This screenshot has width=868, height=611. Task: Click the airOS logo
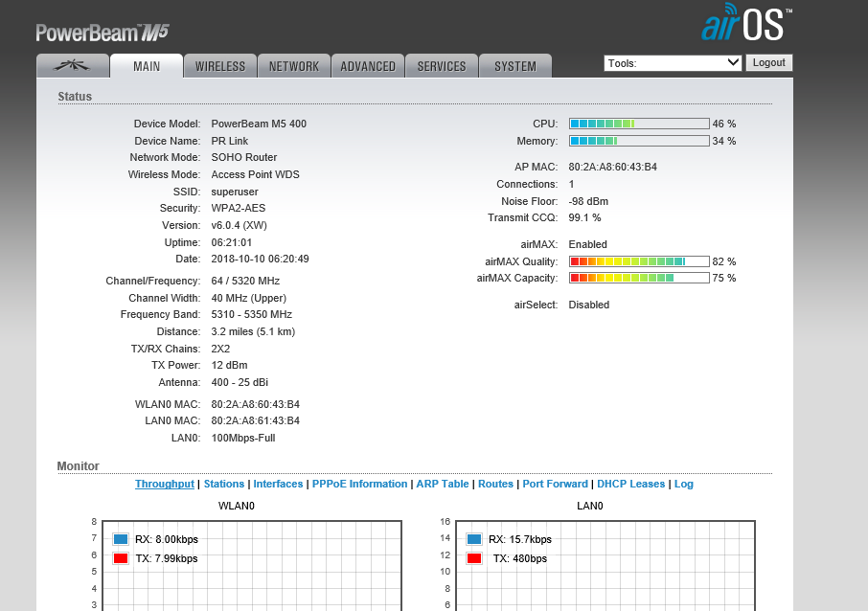(746, 25)
